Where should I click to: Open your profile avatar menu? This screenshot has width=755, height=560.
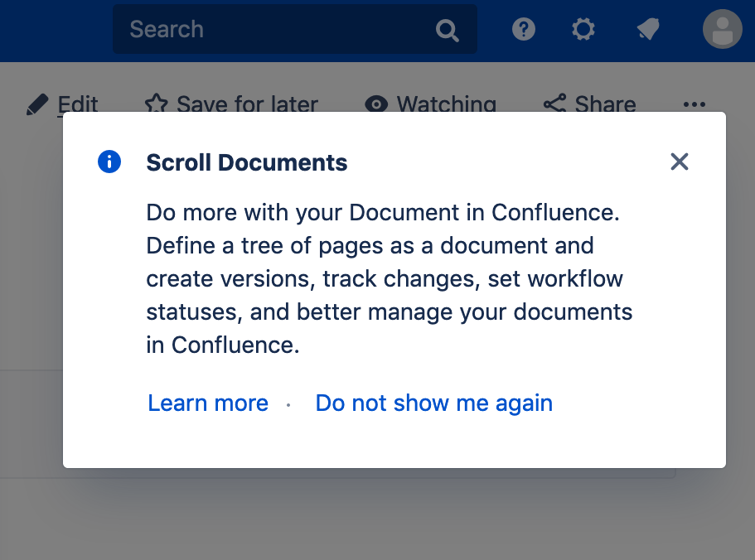click(x=720, y=29)
